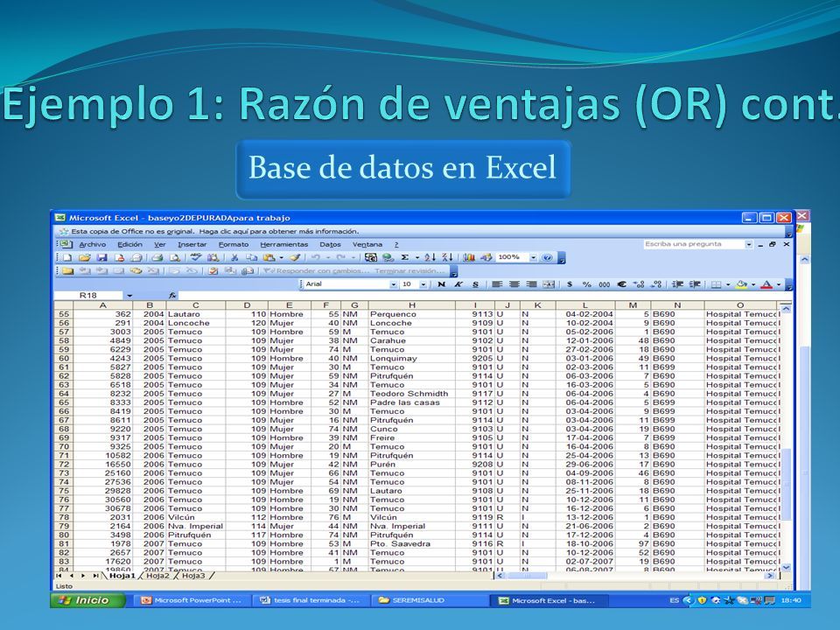
Task: Click the red Font Color A swatch
Action: 767,284
